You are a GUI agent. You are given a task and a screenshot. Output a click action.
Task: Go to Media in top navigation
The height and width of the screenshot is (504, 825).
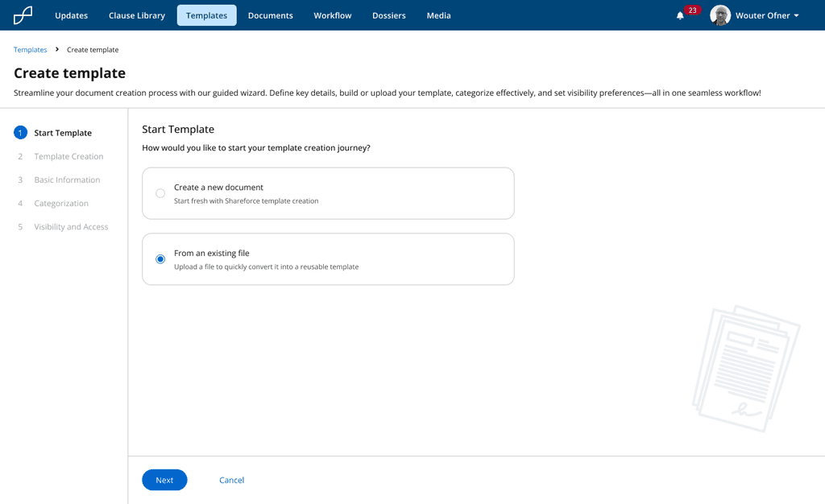[439, 15]
